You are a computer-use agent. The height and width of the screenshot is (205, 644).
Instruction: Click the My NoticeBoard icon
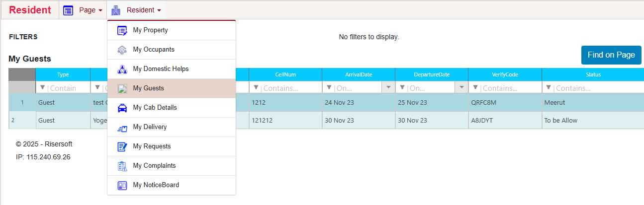pyautogui.click(x=122, y=185)
